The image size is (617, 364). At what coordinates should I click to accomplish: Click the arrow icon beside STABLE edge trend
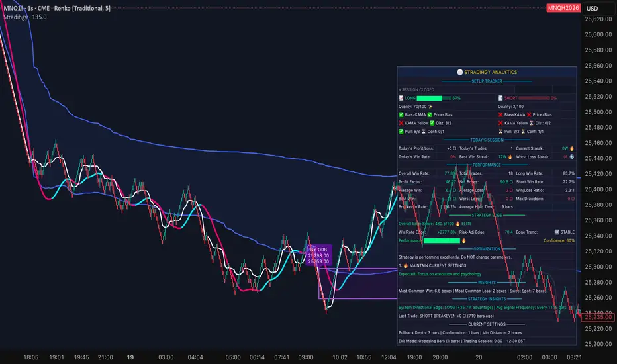click(557, 232)
